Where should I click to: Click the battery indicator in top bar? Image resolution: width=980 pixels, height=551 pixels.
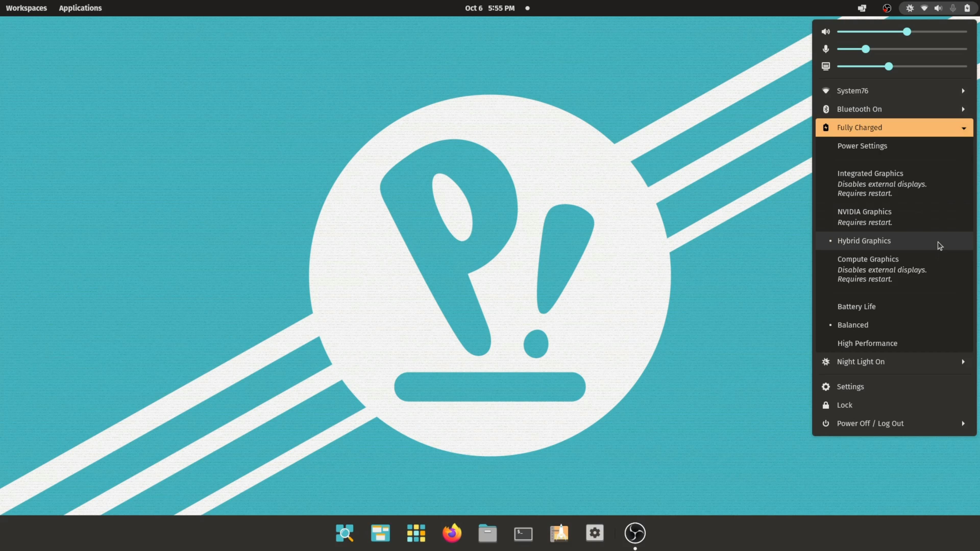coord(967,8)
